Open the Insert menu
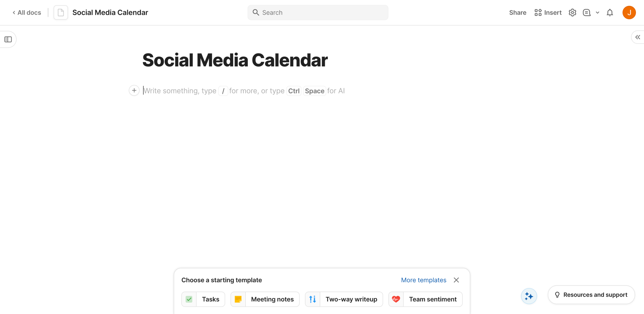The width and height of the screenshot is (644, 314). pos(548,13)
